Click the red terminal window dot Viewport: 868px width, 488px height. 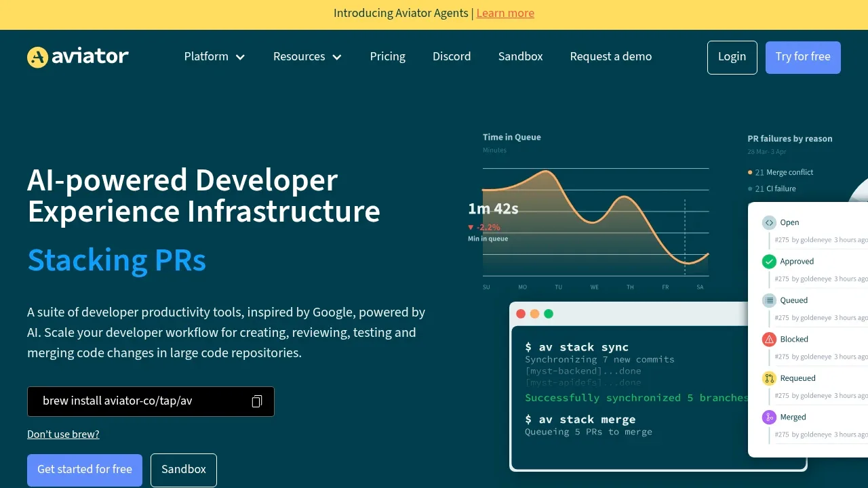coord(521,314)
